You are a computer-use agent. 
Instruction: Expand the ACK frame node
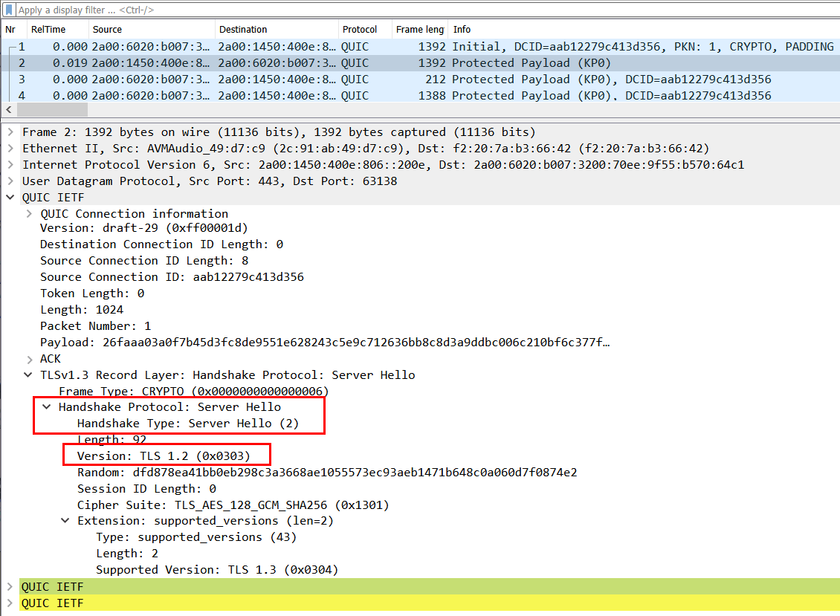click(29, 359)
